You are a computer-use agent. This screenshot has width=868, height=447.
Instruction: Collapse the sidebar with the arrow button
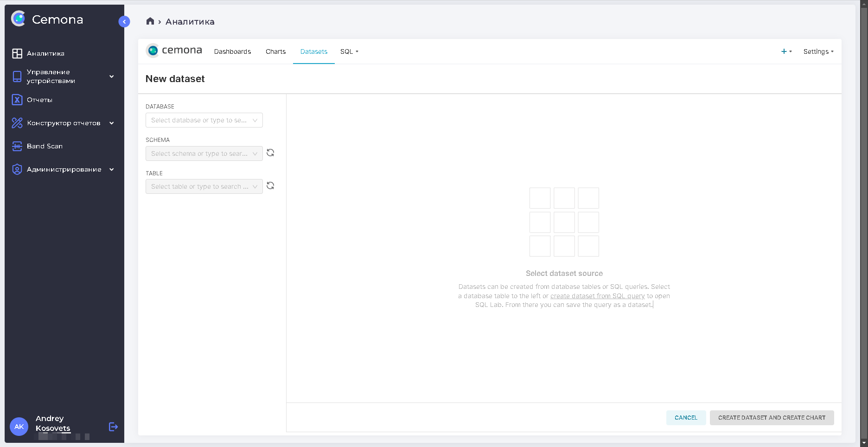tap(124, 22)
